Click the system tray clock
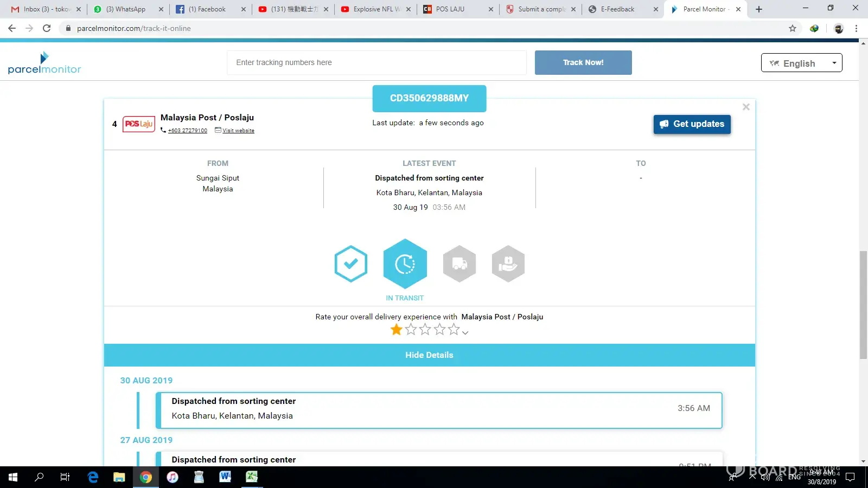Image resolution: width=868 pixels, height=488 pixels. click(x=822, y=477)
